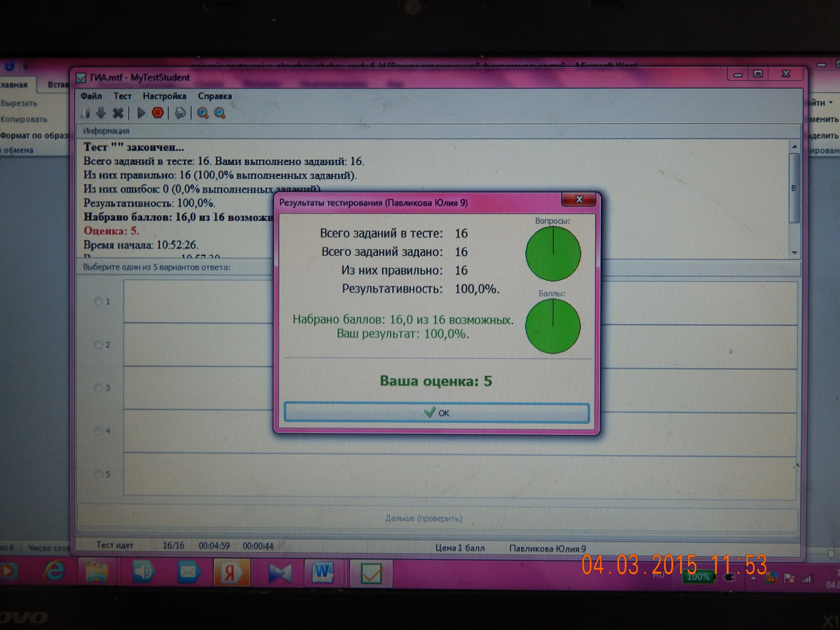Open the Файл menu
The image size is (840, 630).
pyautogui.click(x=91, y=96)
